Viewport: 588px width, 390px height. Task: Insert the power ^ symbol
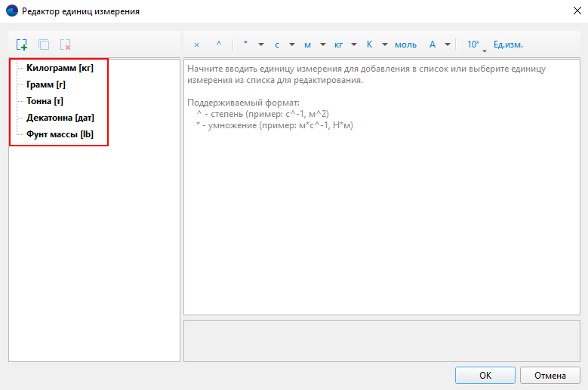tap(219, 45)
